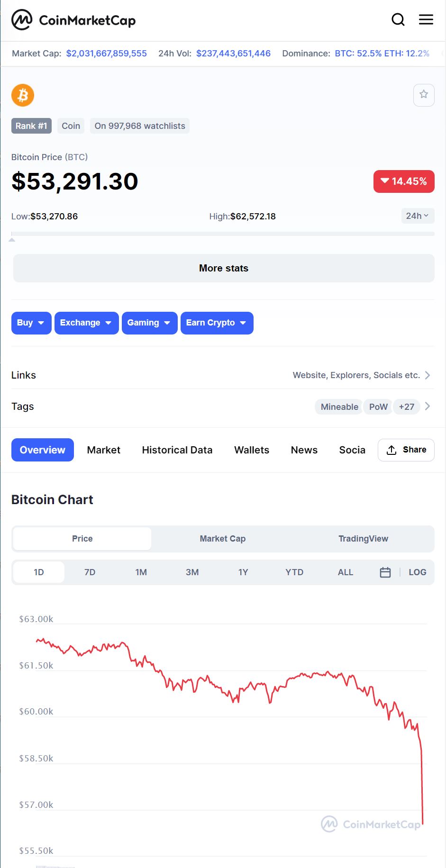Click the CoinMarketCap logo icon
Image resolution: width=446 pixels, height=868 pixels.
pyautogui.click(x=22, y=20)
